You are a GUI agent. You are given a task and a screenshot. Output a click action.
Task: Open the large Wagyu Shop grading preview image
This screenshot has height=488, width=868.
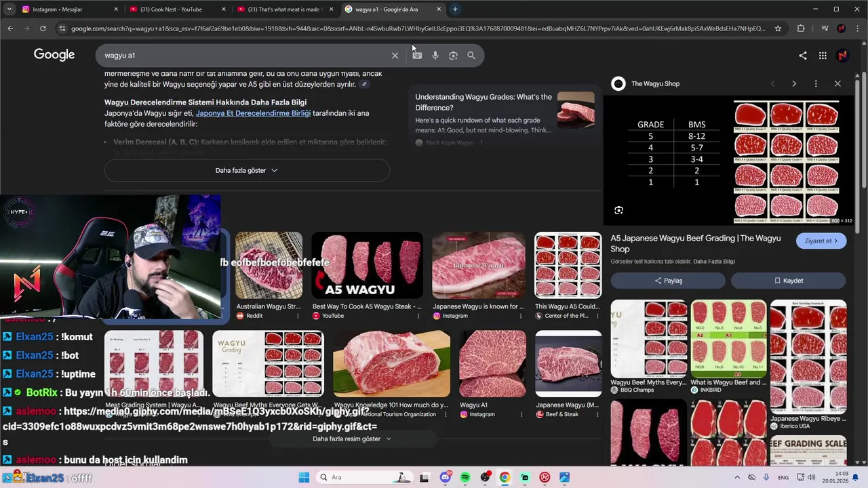(729, 160)
